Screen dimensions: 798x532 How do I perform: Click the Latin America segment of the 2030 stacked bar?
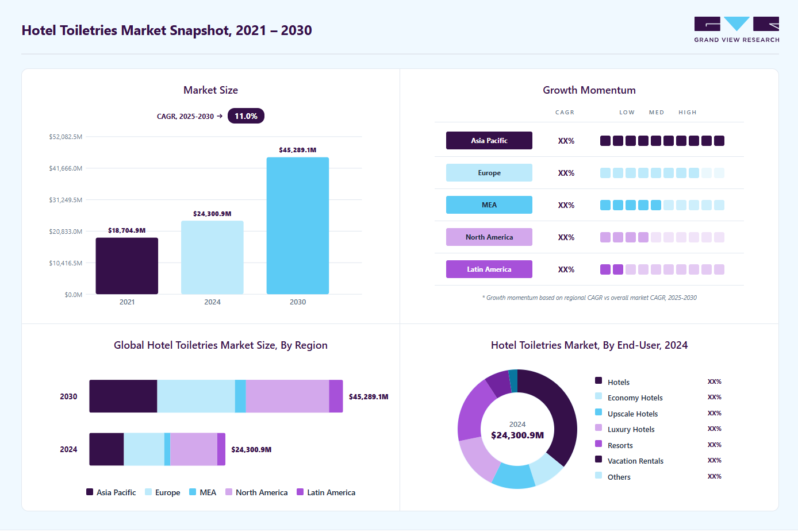coord(336,396)
